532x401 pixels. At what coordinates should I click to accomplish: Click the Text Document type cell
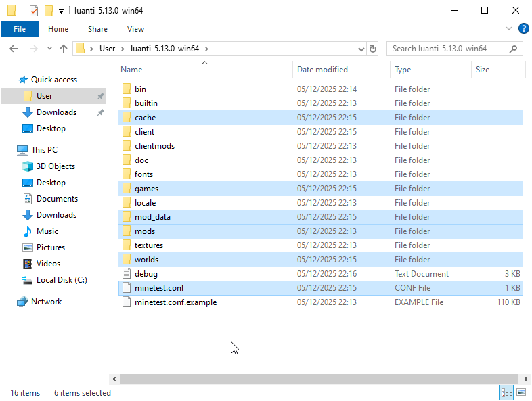point(422,274)
